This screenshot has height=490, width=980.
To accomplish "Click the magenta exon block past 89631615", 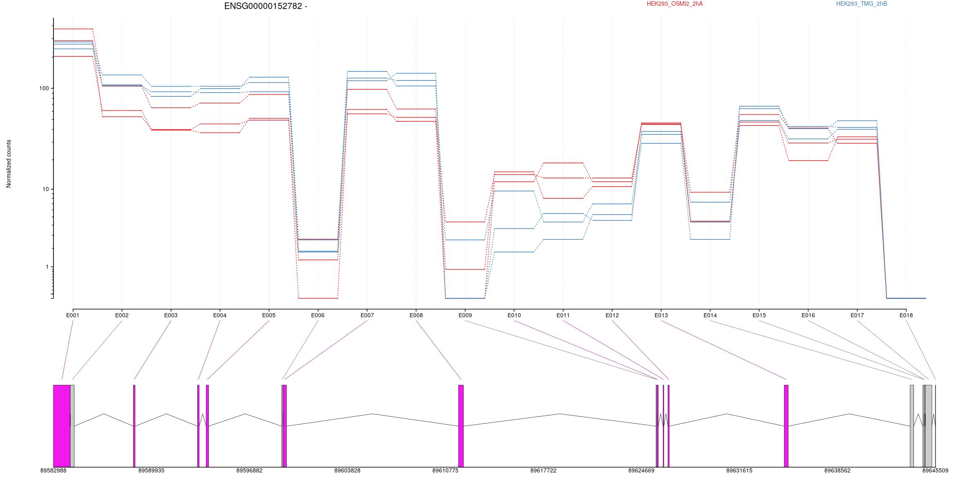I will point(786,426).
